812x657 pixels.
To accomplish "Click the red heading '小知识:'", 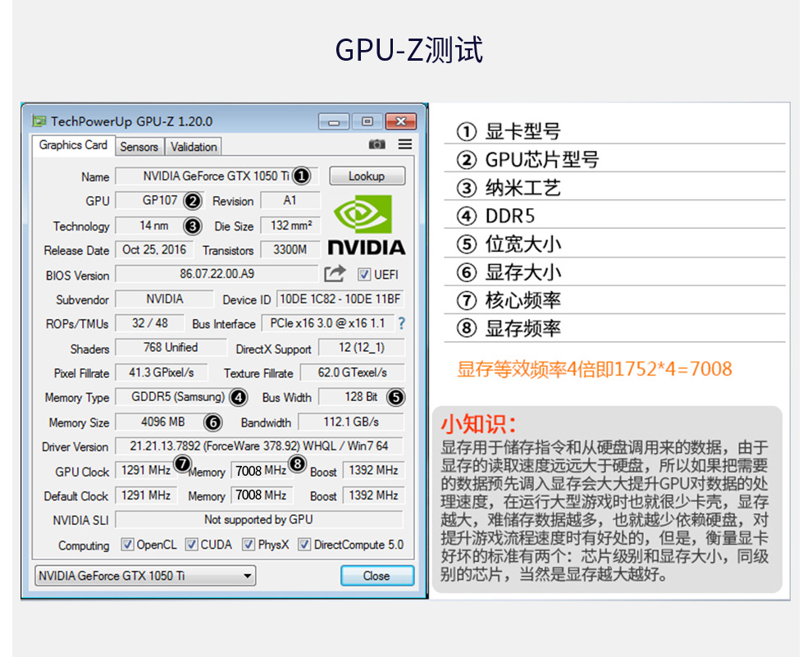I will click(x=478, y=424).
